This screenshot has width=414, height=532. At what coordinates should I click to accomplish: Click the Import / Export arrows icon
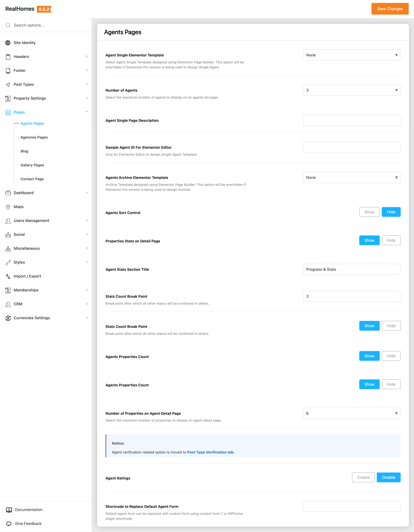(8, 276)
